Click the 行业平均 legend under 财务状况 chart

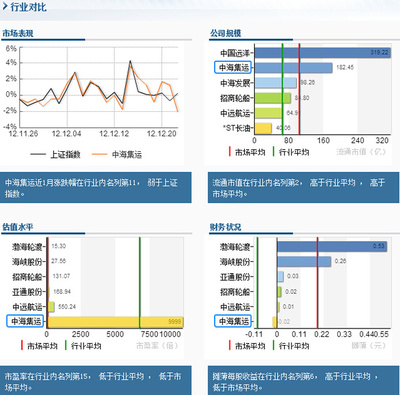[x=291, y=346]
